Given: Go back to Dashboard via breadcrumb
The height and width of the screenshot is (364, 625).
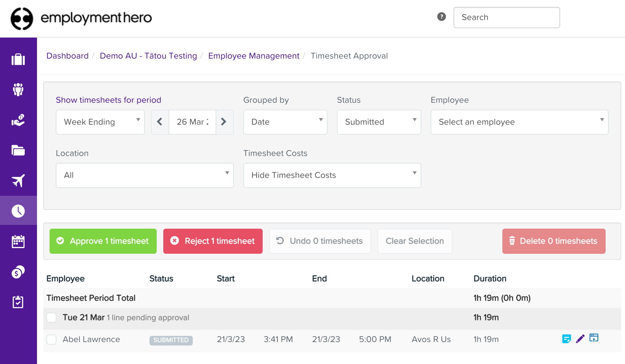Looking at the screenshot, I should tap(67, 56).
